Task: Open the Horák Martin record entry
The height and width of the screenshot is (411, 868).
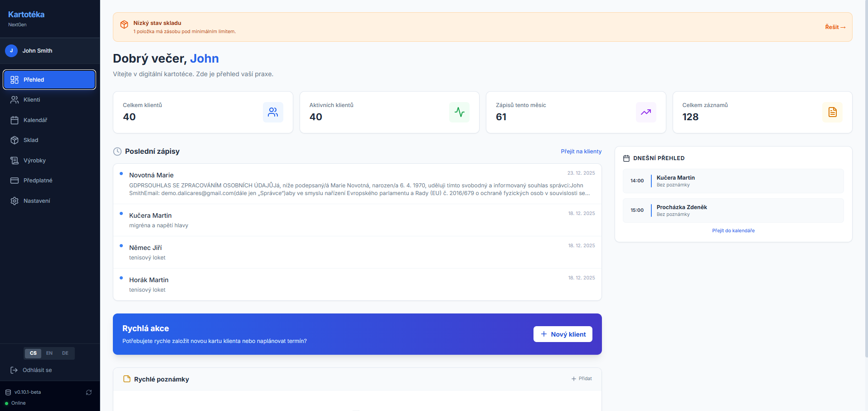Action: pos(357,284)
